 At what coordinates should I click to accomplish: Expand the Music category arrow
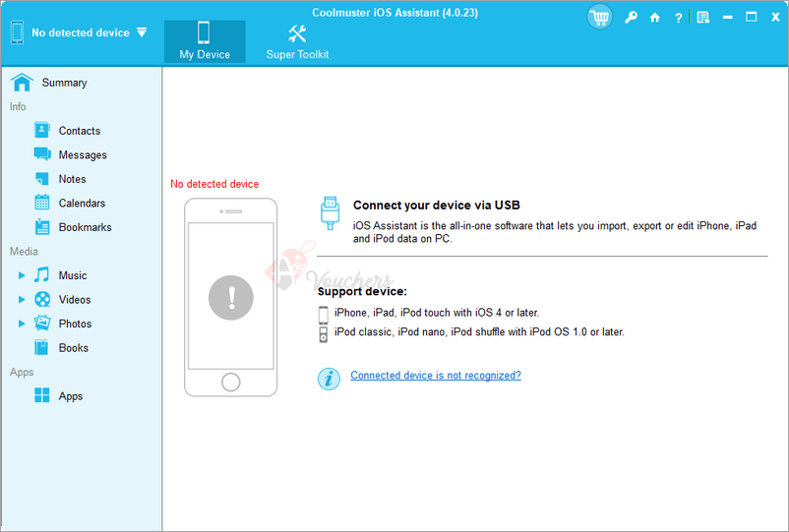click(x=22, y=275)
